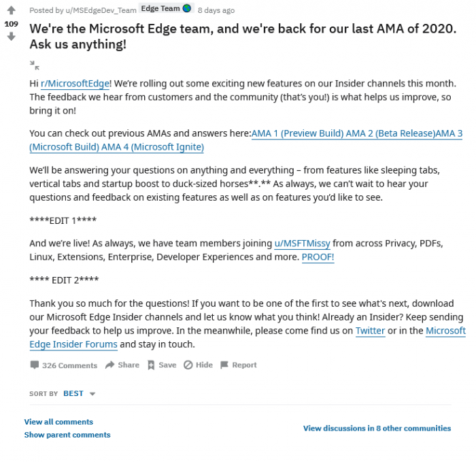This screenshot has width=476, height=462.
Task: Click the Report flag icon
Action: coord(224,365)
